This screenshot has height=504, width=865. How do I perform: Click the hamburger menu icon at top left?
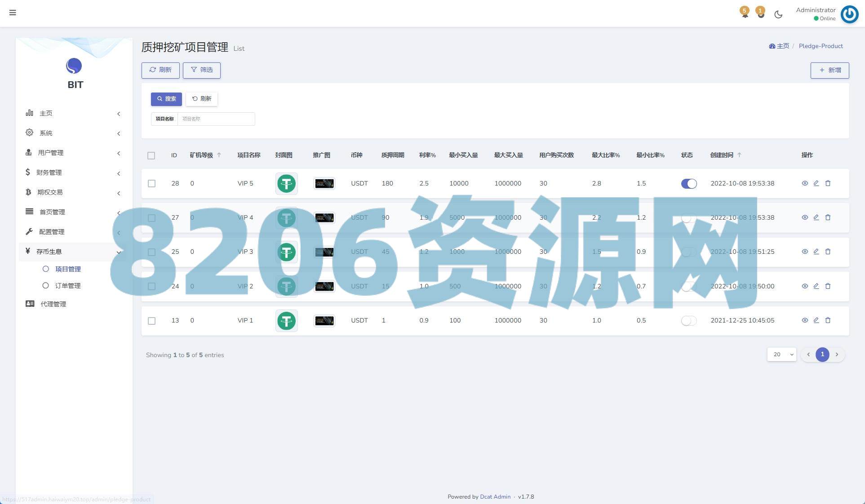pyautogui.click(x=13, y=13)
